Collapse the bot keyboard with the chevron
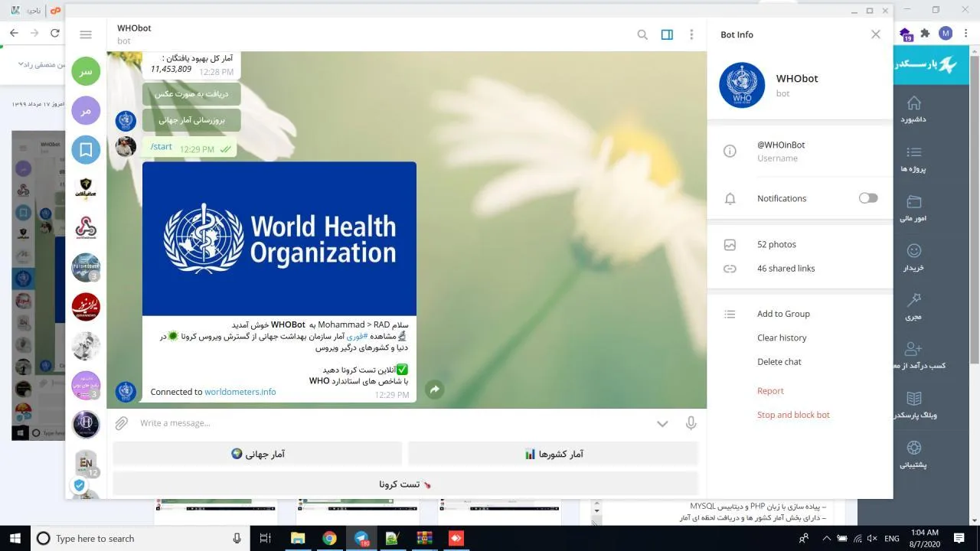This screenshot has height=551, width=980. coord(662,423)
